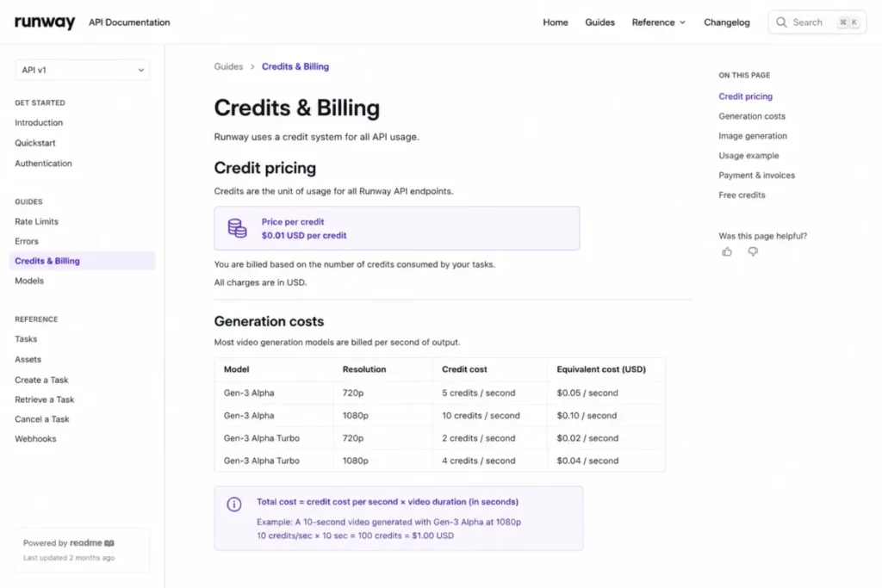Open Authentication in sidebar
Image resolution: width=882 pixels, height=588 pixels.
coord(43,164)
